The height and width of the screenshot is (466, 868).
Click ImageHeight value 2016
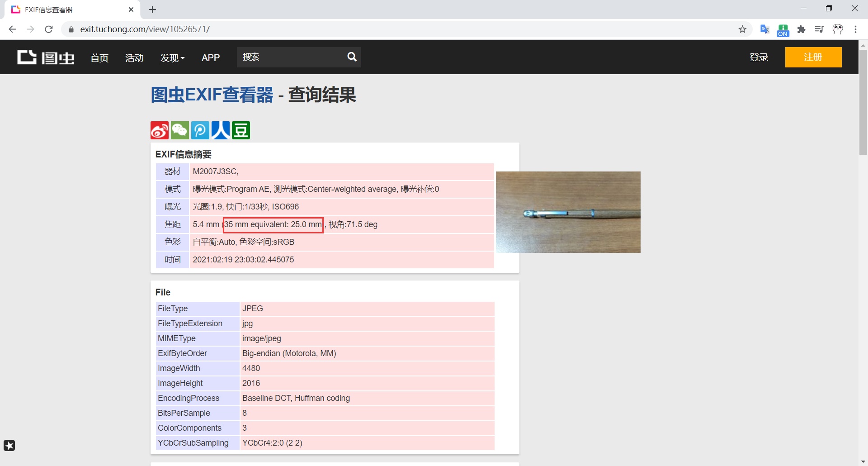(x=251, y=383)
